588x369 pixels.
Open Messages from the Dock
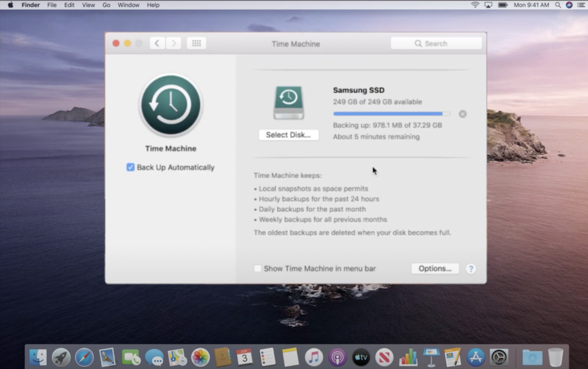154,357
